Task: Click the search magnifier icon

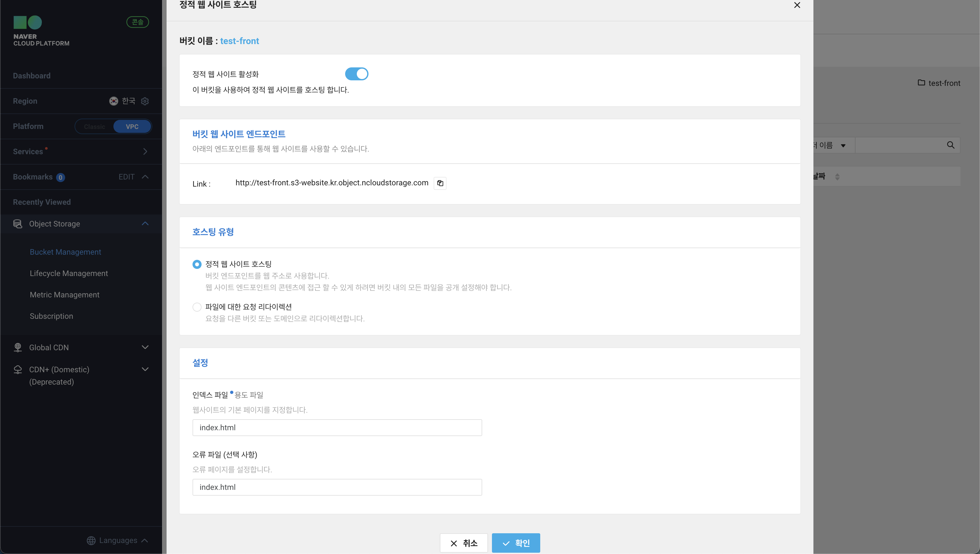Action: click(x=950, y=145)
